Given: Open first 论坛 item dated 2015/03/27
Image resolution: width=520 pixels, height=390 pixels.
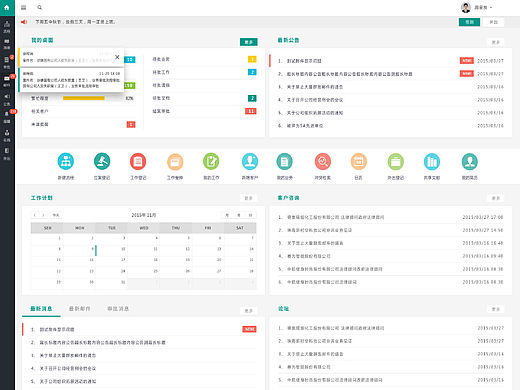Looking at the screenshot, I should [390, 328].
